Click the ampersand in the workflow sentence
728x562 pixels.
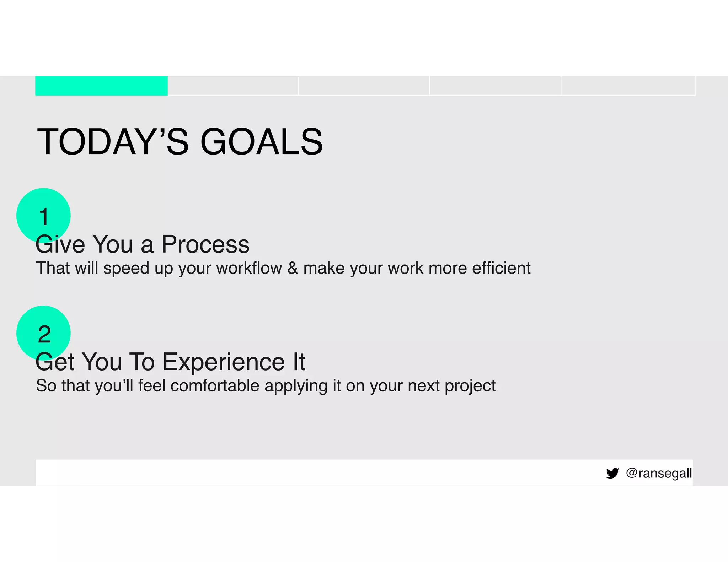tap(293, 268)
